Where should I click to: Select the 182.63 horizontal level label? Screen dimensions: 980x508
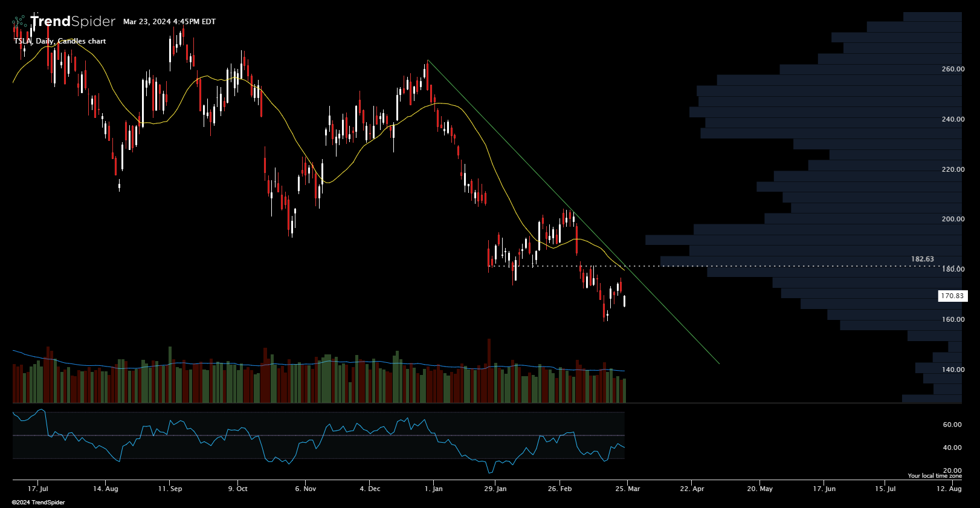point(923,259)
